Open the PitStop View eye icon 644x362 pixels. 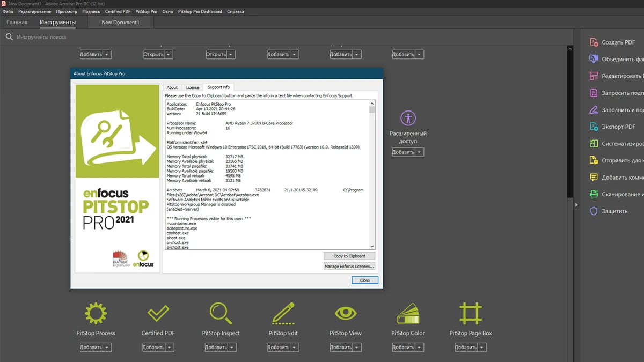[x=346, y=313]
